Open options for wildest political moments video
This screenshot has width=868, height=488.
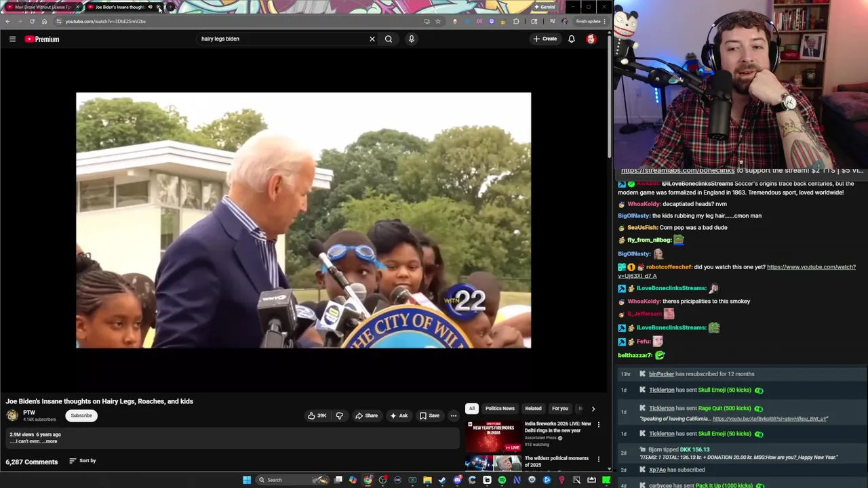[x=598, y=459]
